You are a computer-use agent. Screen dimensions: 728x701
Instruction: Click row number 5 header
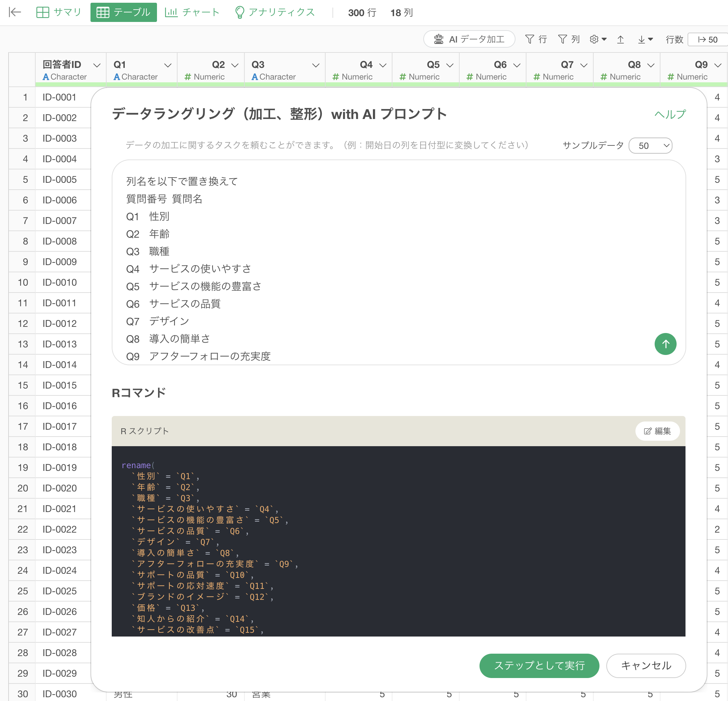(x=22, y=179)
